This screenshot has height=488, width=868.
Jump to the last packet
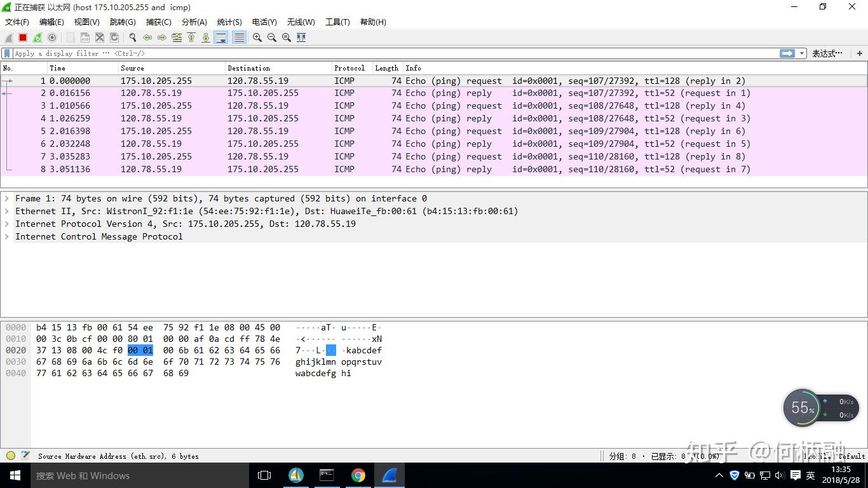point(205,37)
